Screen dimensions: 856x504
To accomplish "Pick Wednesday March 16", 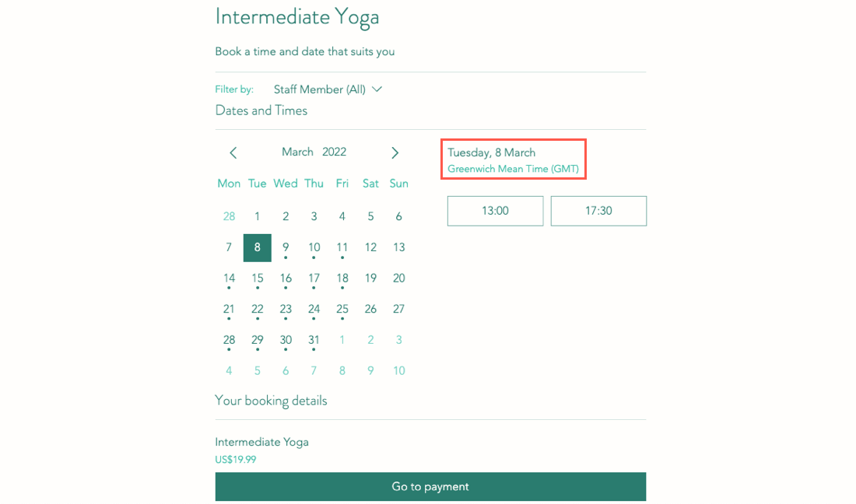I will click(286, 278).
